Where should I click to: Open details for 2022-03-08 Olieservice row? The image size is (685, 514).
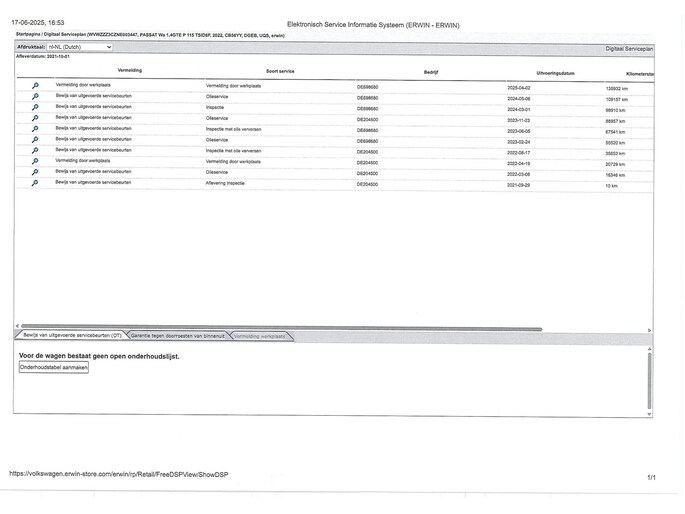click(35, 172)
